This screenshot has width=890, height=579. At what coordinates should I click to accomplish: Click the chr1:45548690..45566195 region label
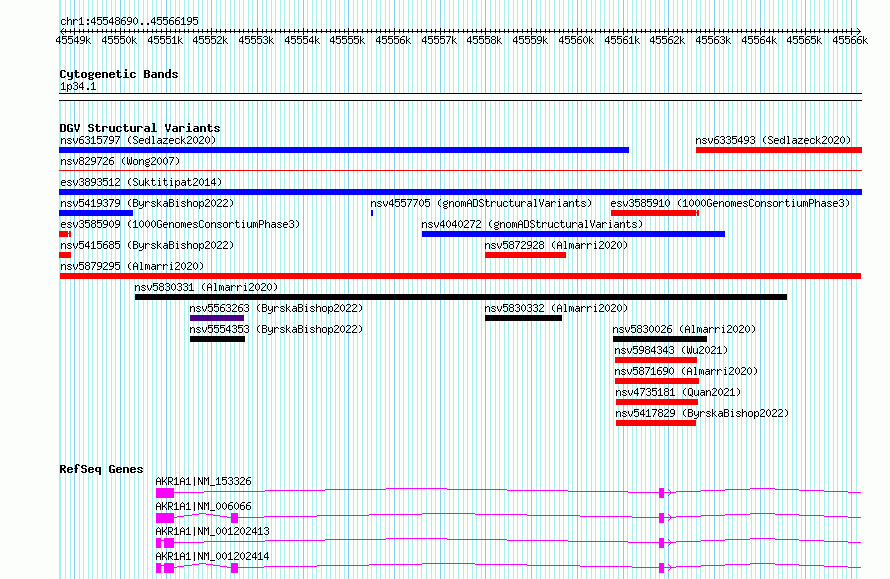129,22
